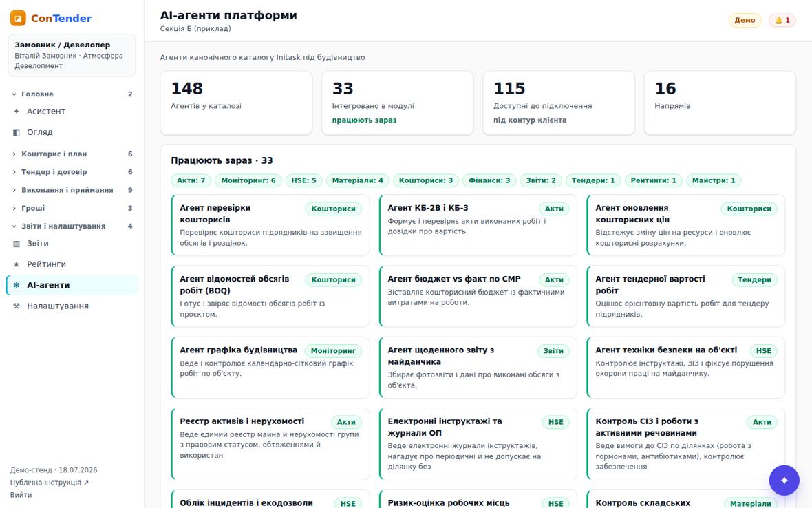Click the AI-агенти sidebar icon
812x508 pixels.
click(x=16, y=285)
